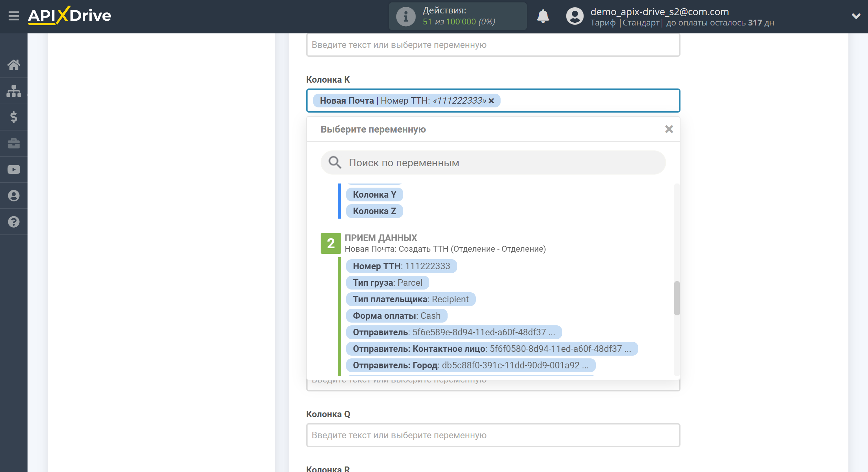
Task: Open the notifications bell
Action: (x=543, y=16)
